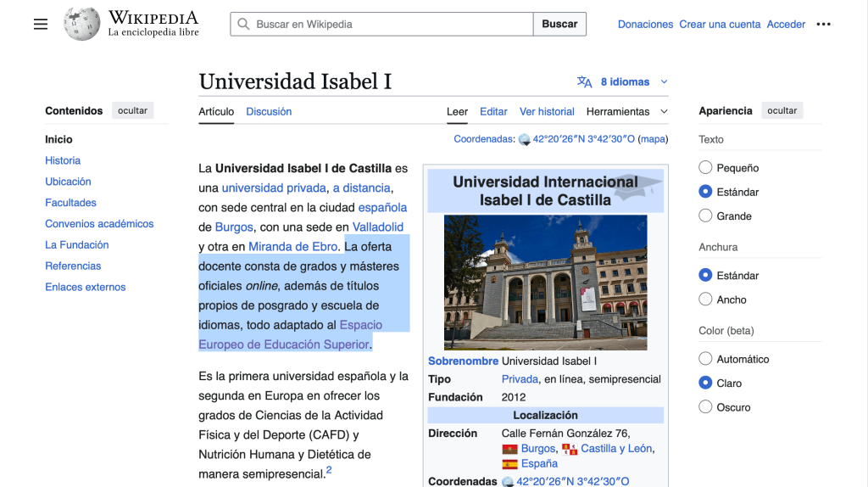Click the coordinates value in the infobox

pyautogui.click(x=572, y=481)
